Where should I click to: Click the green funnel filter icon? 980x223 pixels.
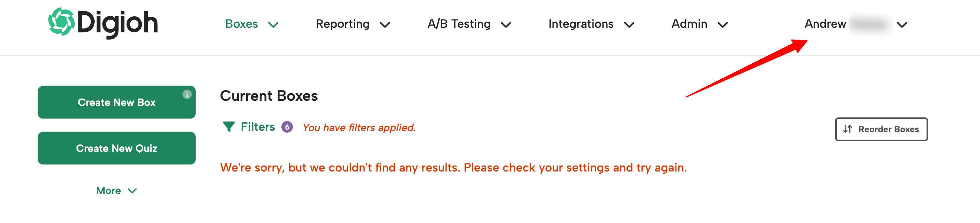(229, 127)
